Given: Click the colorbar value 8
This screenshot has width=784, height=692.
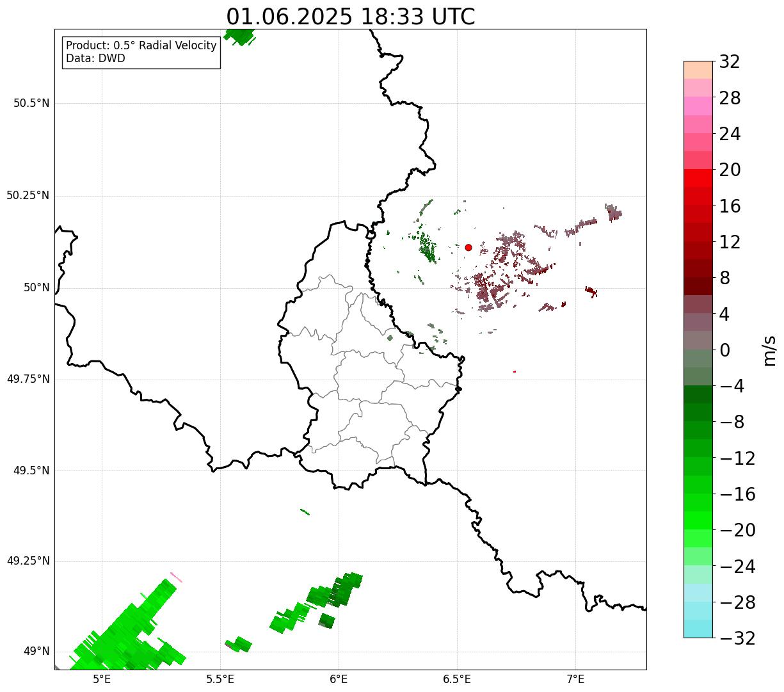Looking at the screenshot, I should coord(724,278).
